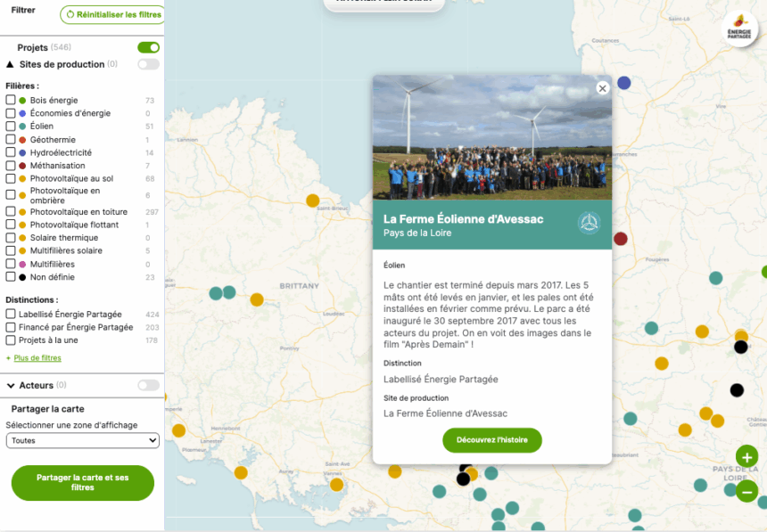Collapse the Sites de production section
The image size is (767, 532).
[11, 64]
